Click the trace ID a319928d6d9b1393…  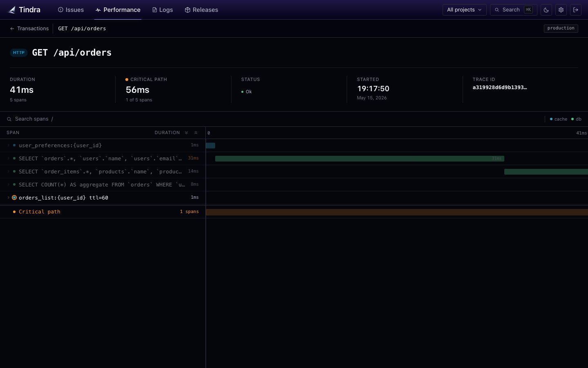click(x=500, y=88)
